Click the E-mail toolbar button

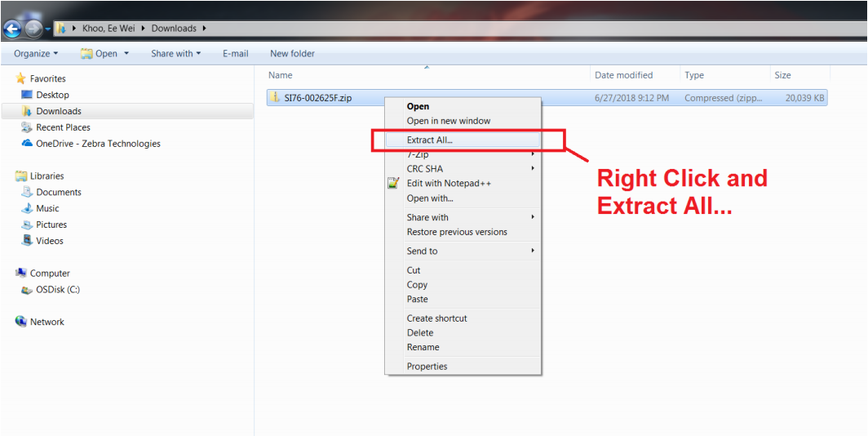click(235, 54)
